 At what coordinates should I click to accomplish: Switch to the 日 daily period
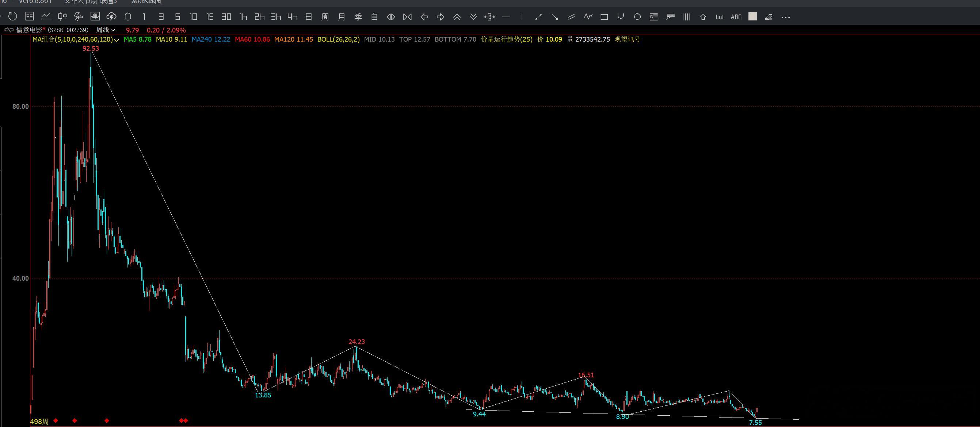click(309, 17)
